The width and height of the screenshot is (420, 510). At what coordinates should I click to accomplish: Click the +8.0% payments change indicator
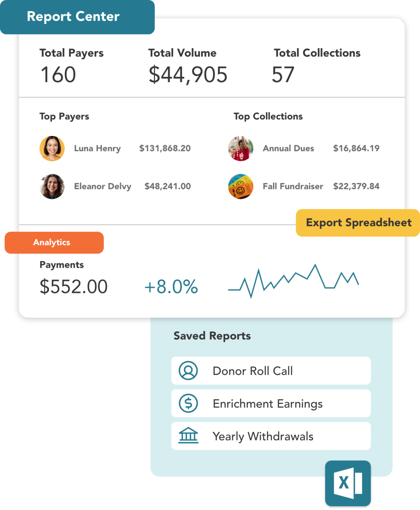[x=171, y=286]
